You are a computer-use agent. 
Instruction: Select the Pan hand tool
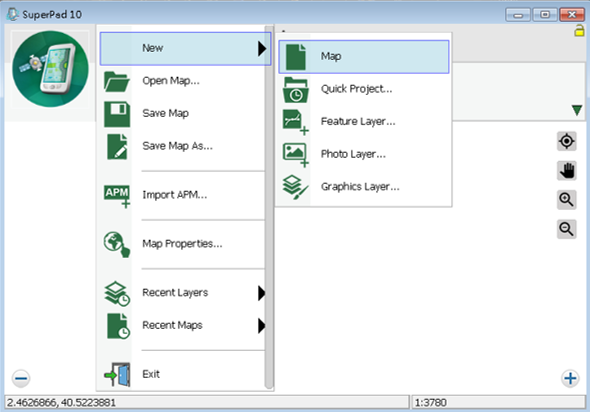(566, 170)
